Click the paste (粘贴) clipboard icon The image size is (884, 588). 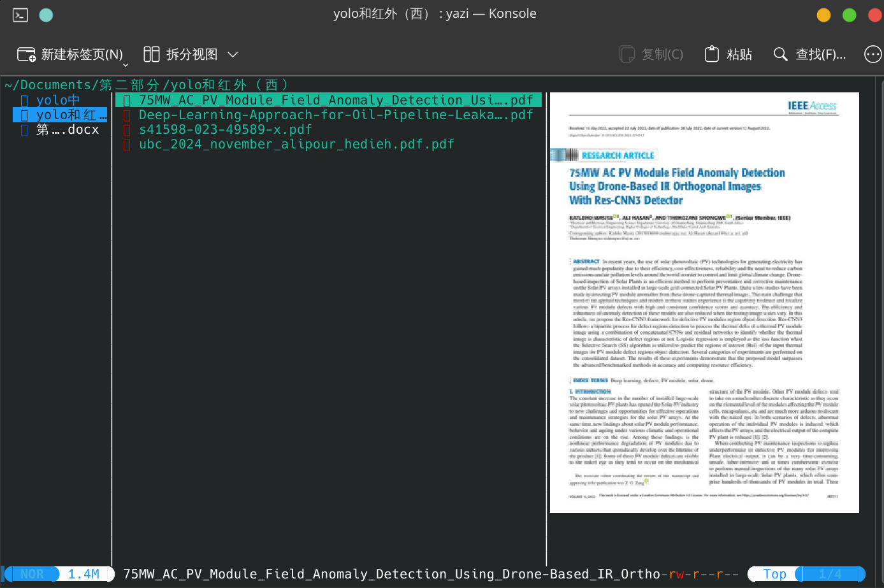click(x=712, y=54)
